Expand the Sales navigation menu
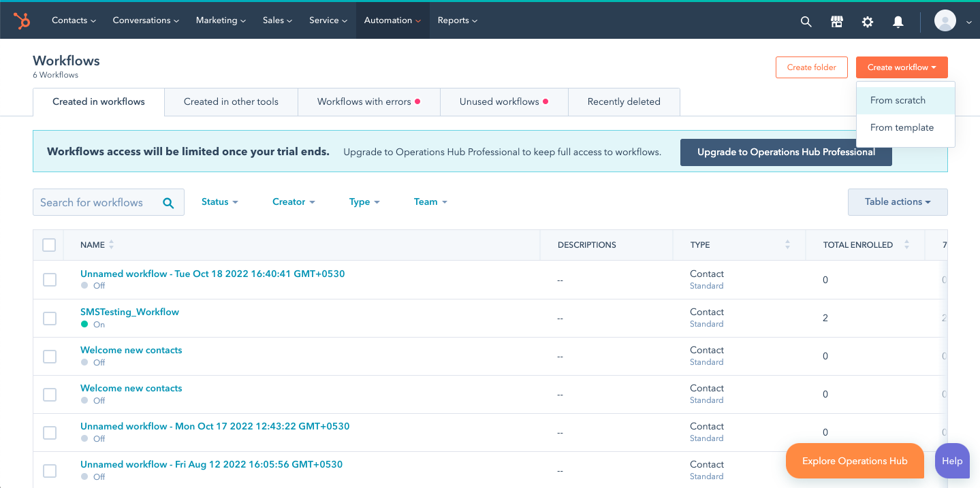This screenshot has height=488, width=980. (277, 20)
